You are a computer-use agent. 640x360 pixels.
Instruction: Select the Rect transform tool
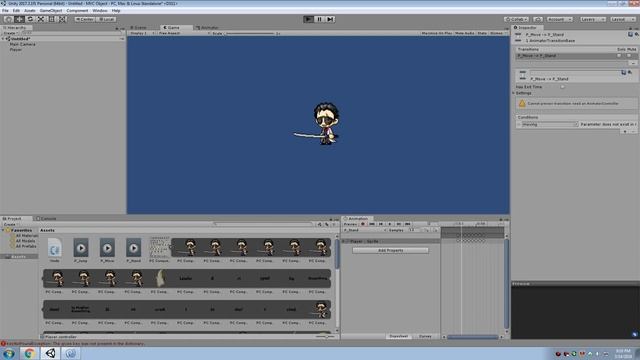51,19
